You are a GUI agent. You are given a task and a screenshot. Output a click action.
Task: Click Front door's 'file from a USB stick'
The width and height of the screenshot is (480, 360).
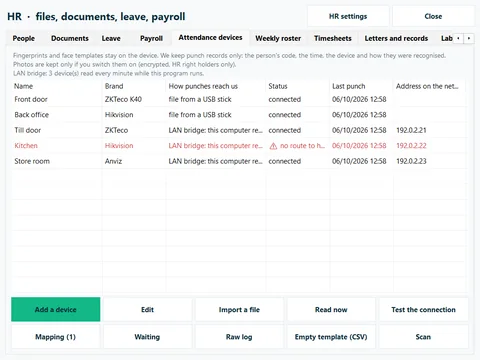(200, 99)
